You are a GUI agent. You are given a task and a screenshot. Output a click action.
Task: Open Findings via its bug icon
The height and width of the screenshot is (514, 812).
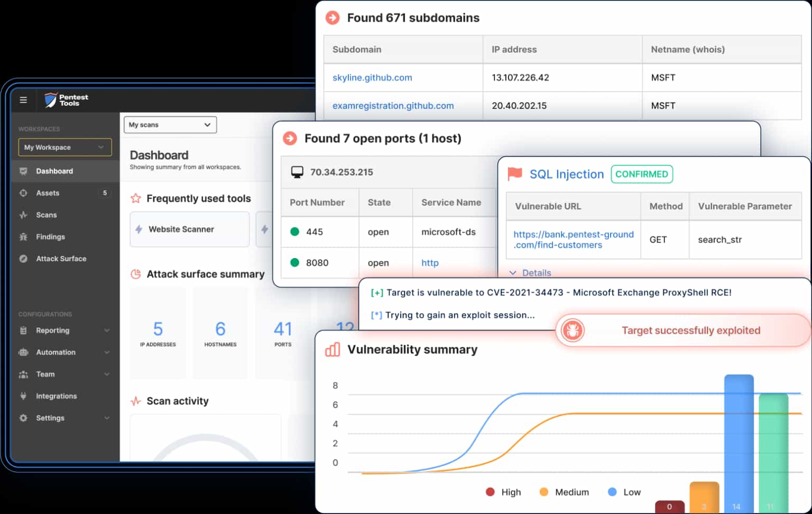tap(23, 236)
